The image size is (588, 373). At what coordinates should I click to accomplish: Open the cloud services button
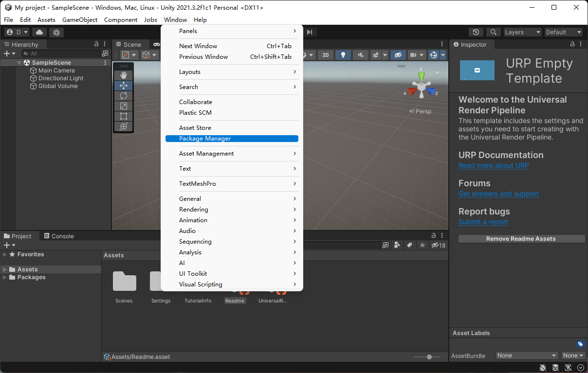(x=39, y=32)
